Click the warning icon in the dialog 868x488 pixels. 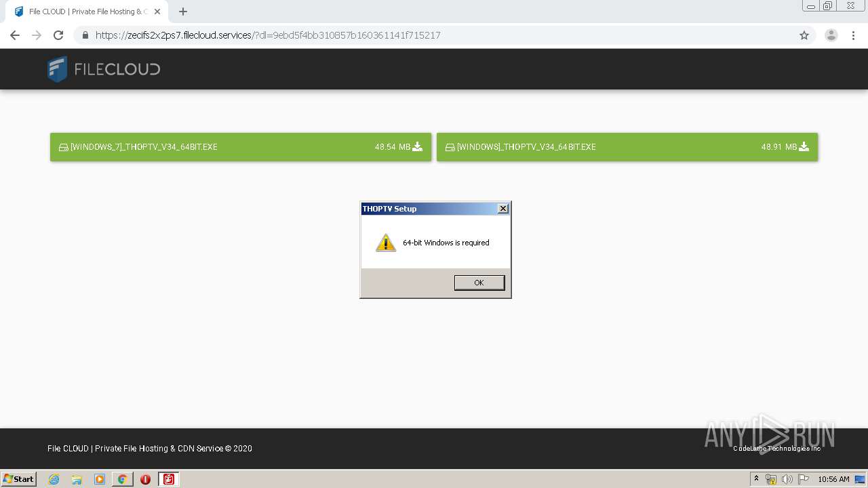[386, 243]
